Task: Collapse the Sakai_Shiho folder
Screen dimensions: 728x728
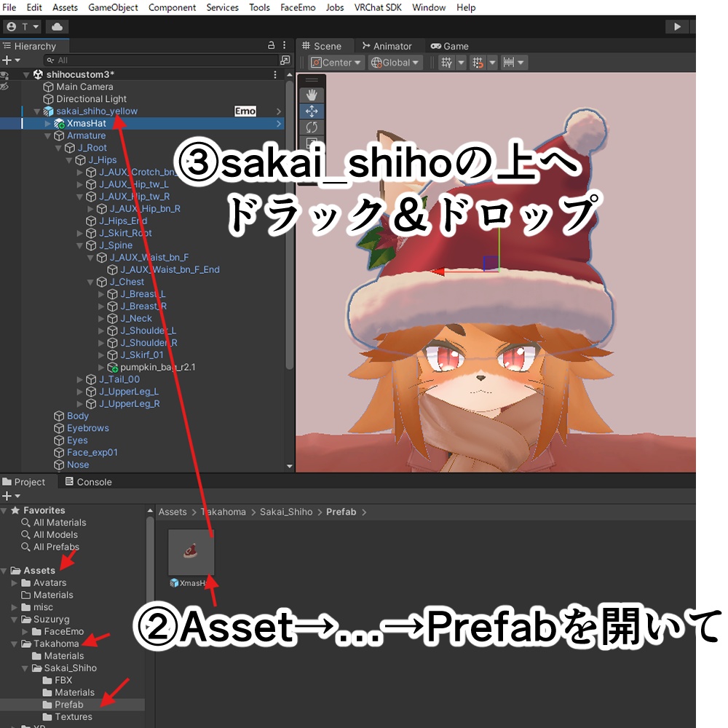Action: [x=25, y=668]
